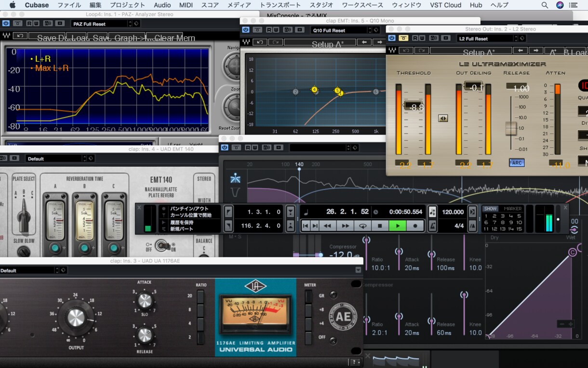Rewind using the transport rewind button
The width and height of the screenshot is (588, 368).
[x=327, y=225]
